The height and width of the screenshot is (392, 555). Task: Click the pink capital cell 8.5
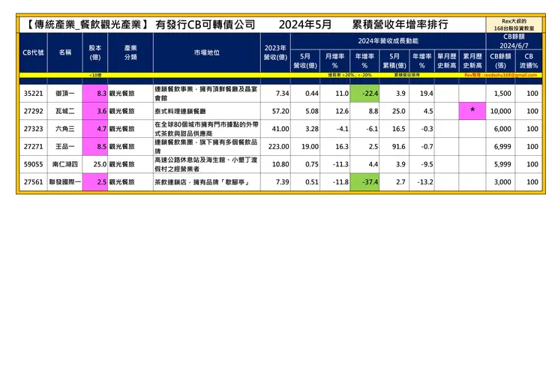[94, 146]
